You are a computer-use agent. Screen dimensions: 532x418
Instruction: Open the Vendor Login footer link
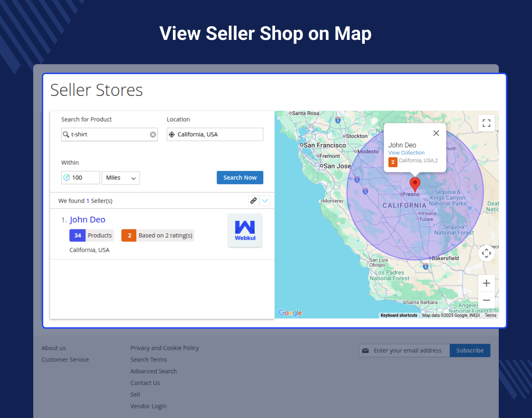click(148, 406)
